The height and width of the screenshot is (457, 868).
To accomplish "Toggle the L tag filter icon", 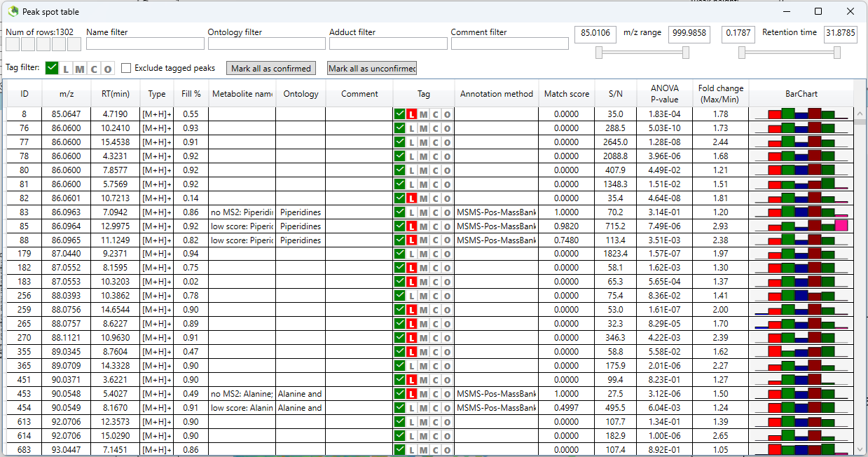I will (x=66, y=69).
